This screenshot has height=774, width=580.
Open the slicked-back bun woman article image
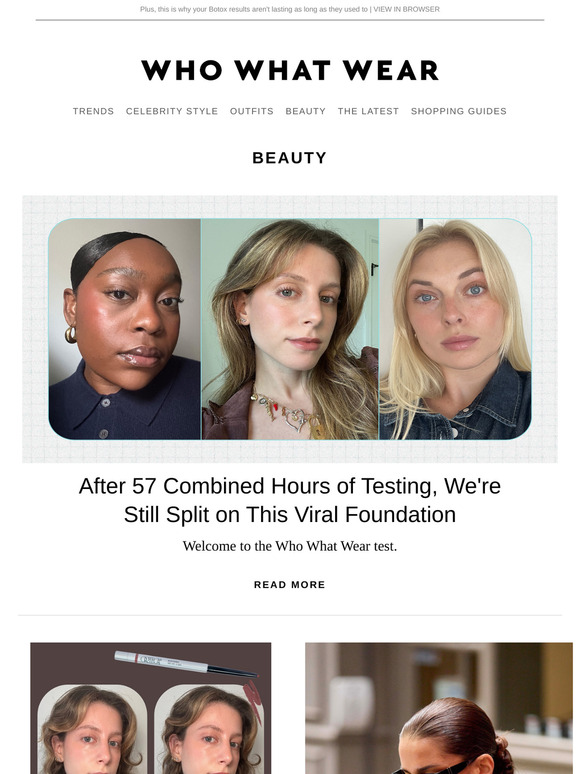(x=439, y=708)
